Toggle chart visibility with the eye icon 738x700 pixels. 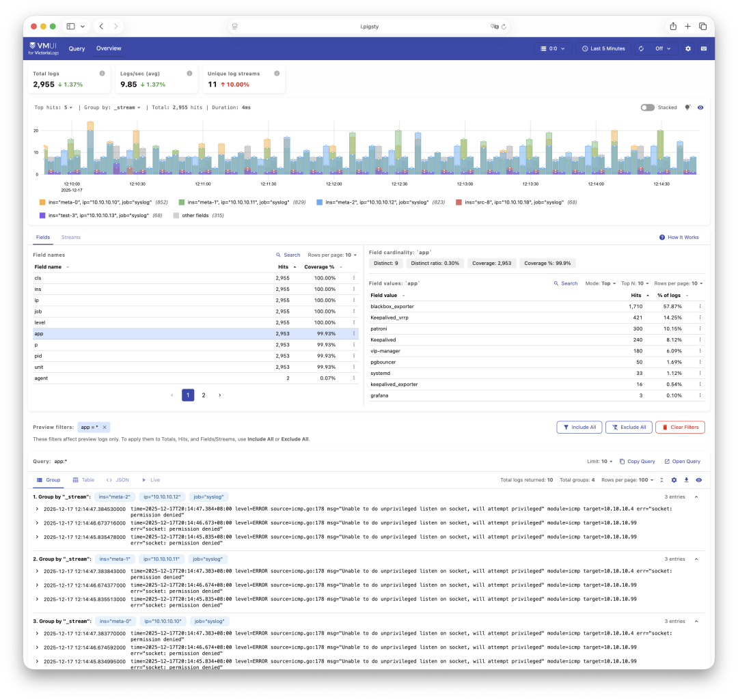coord(700,107)
